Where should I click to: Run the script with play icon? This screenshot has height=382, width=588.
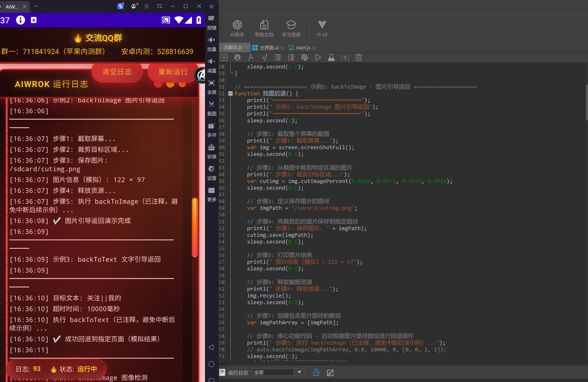point(318,58)
